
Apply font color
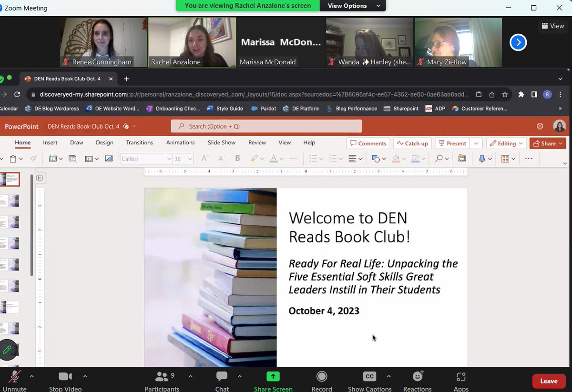tap(274, 159)
